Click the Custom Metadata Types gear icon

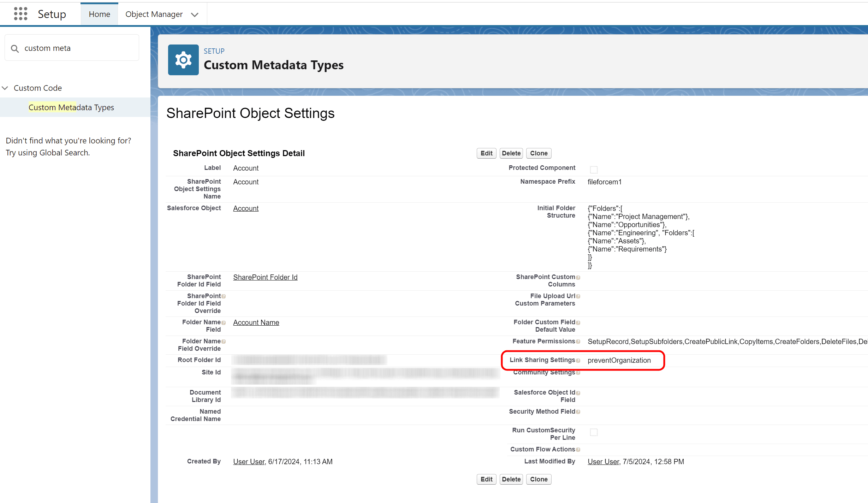click(183, 60)
